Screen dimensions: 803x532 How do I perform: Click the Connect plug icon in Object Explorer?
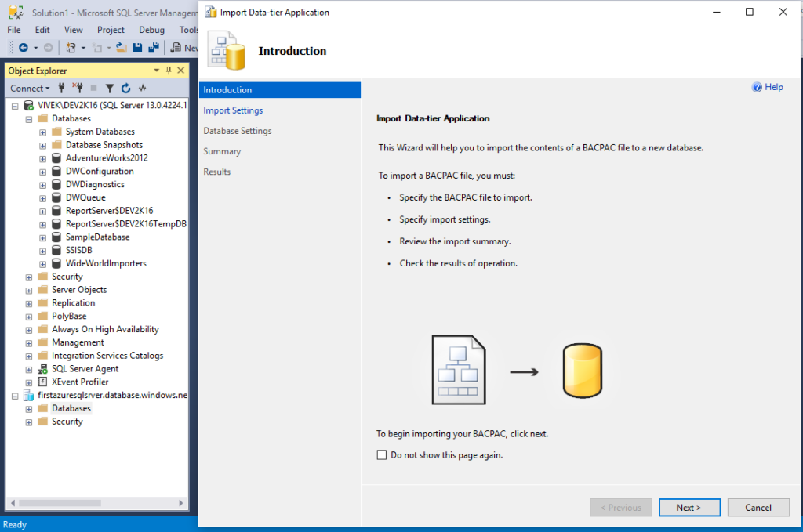[61, 88]
